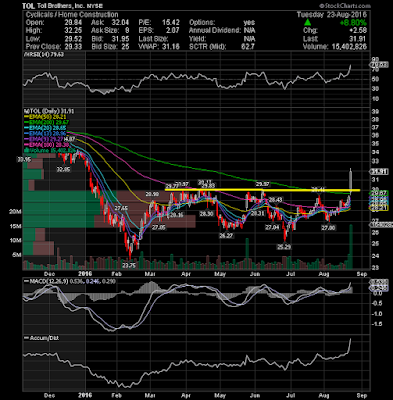The image size is (393, 400).
Task: Click the +8.80% percent change value
Action: point(353,23)
